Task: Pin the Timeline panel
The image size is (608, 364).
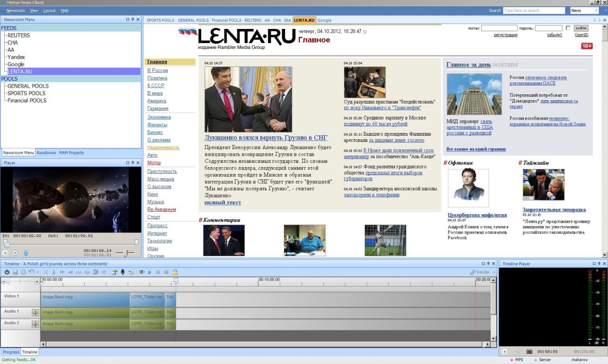Action: [488, 263]
